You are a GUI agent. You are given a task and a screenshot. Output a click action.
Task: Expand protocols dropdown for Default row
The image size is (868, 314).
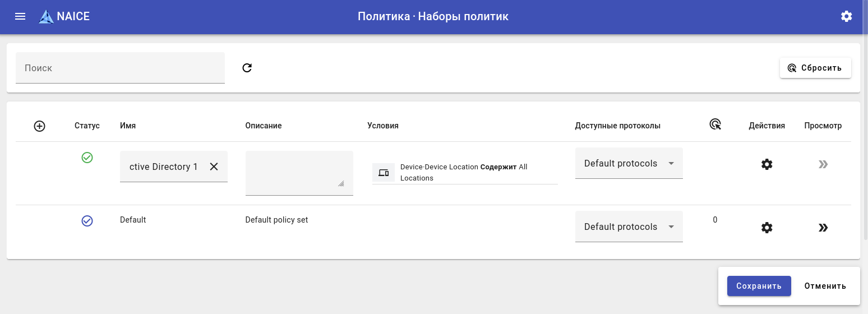pos(629,227)
